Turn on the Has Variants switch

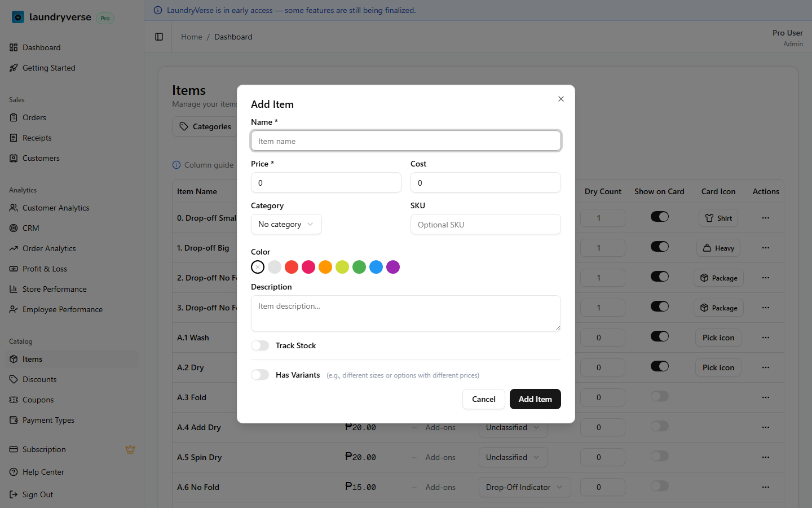click(260, 375)
